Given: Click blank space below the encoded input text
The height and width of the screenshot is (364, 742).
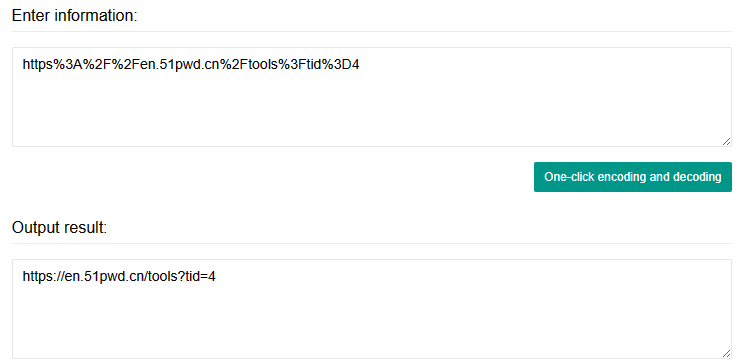Looking at the screenshot, I should pyautogui.click(x=372, y=111).
